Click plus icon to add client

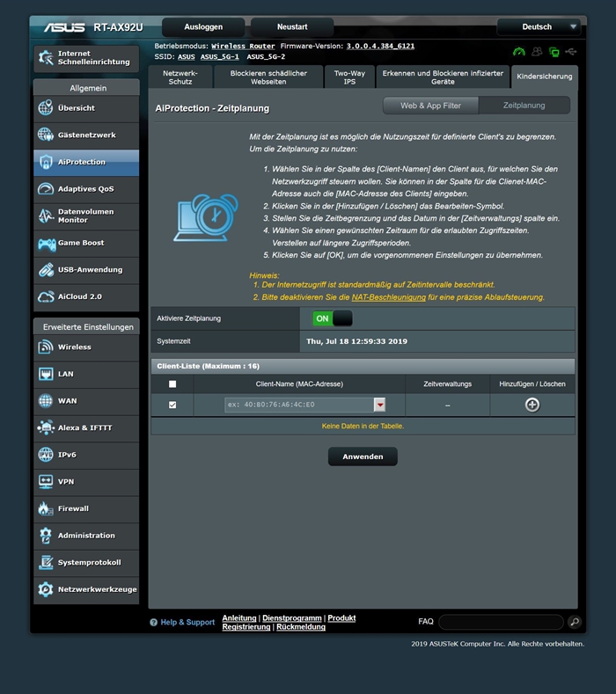532,405
